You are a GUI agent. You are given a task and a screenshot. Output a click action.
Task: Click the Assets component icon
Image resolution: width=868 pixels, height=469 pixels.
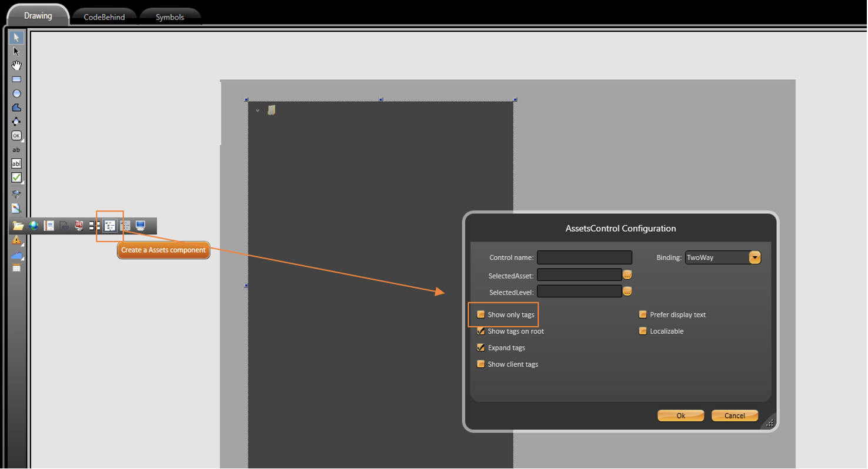110,226
